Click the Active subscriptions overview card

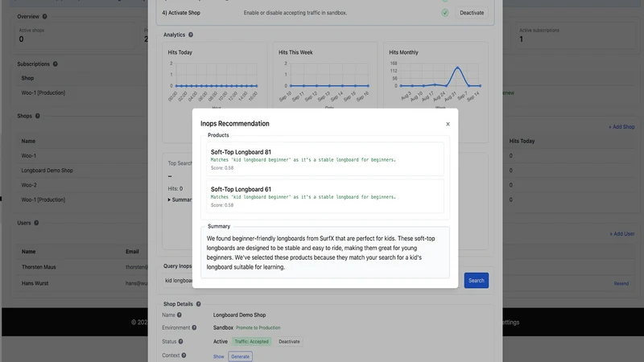[x=575, y=35]
